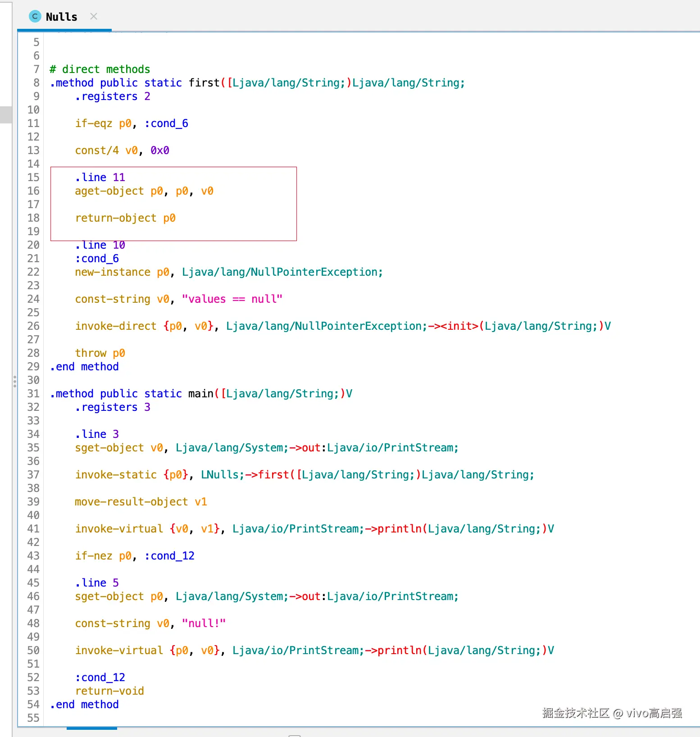Click the 'return-void' instruction
700x737 pixels.
[x=109, y=691]
